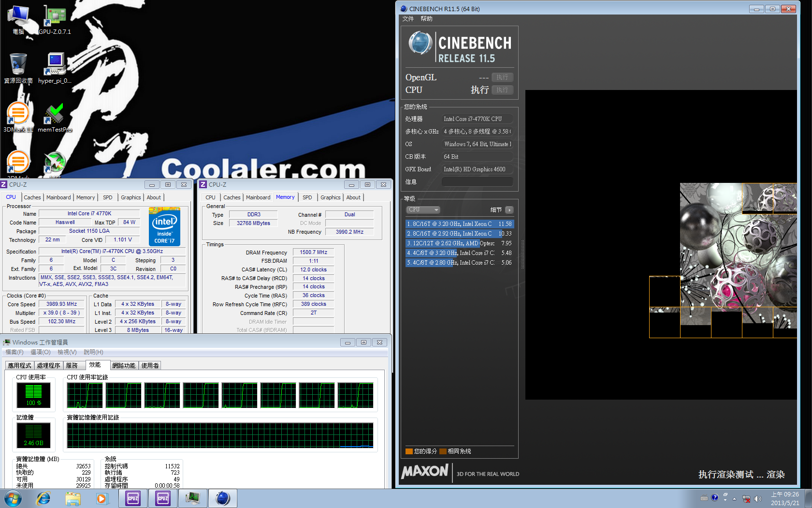Open the CPU ranking dropdown in Cinebench
The height and width of the screenshot is (508, 812).
pos(423,210)
